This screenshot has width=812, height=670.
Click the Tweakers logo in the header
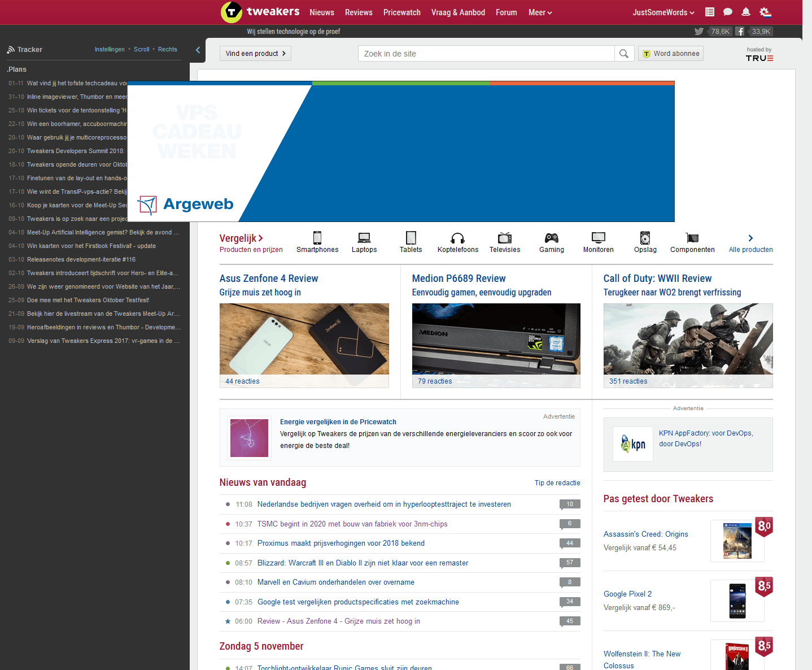click(260, 12)
